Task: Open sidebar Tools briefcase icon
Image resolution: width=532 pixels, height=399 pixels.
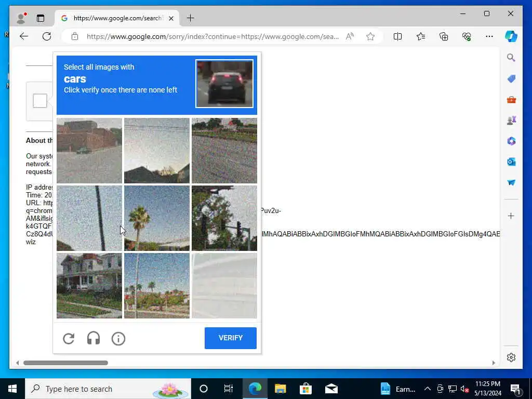Action: tap(511, 100)
